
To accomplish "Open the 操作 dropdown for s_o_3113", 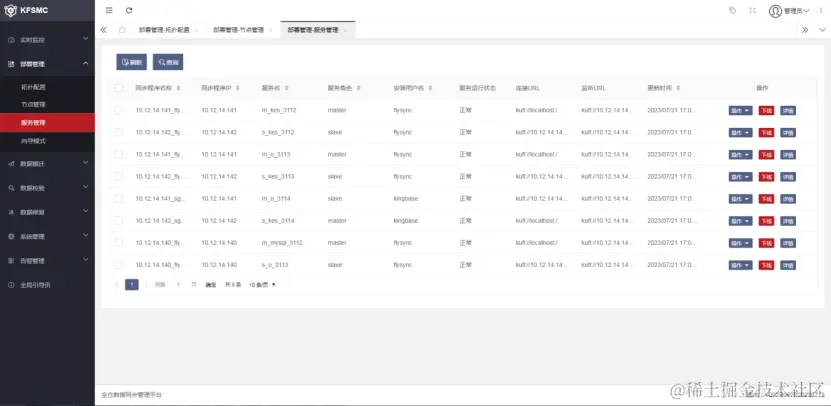I will point(740,265).
